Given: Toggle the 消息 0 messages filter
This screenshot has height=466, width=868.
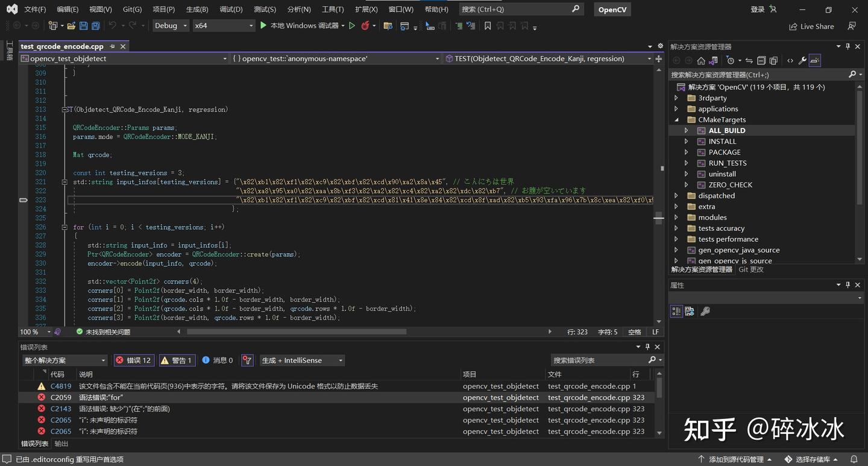Looking at the screenshot, I should 218,361.
